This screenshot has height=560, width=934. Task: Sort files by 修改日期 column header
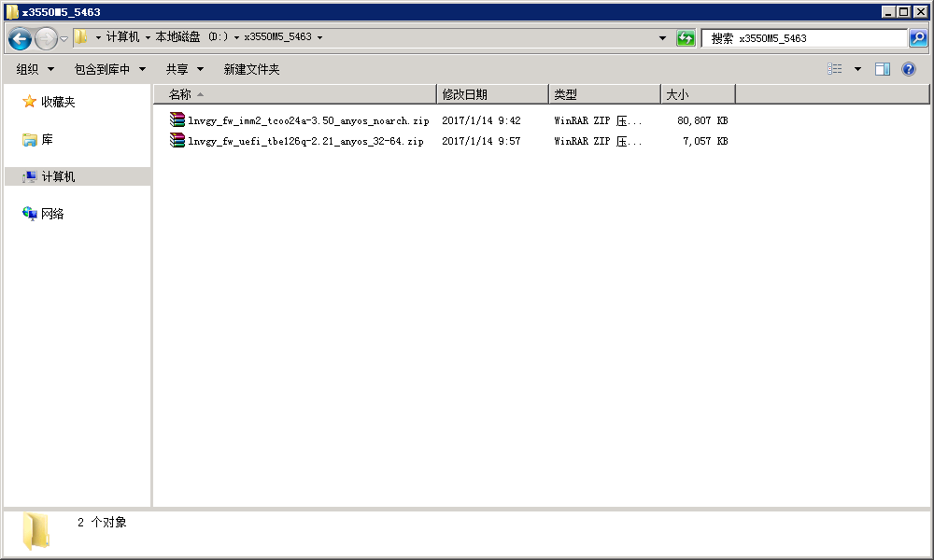(x=491, y=94)
